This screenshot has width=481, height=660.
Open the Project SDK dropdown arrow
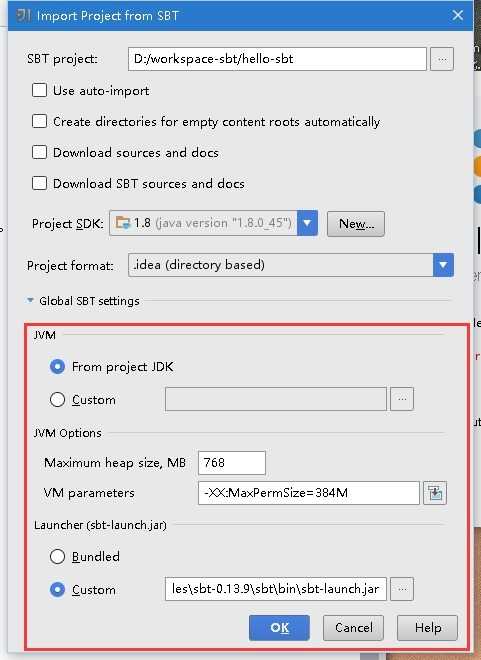(x=307, y=223)
